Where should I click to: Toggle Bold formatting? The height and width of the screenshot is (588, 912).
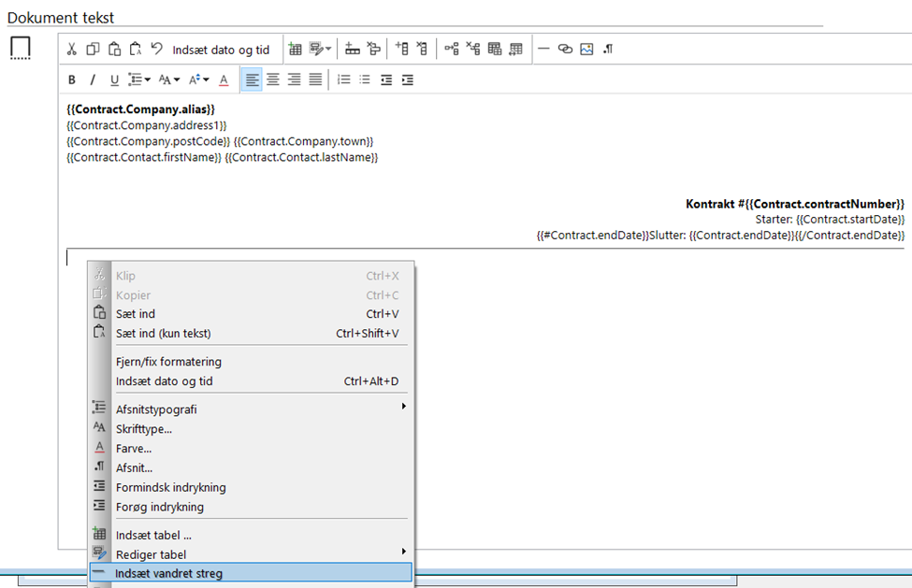(x=71, y=80)
